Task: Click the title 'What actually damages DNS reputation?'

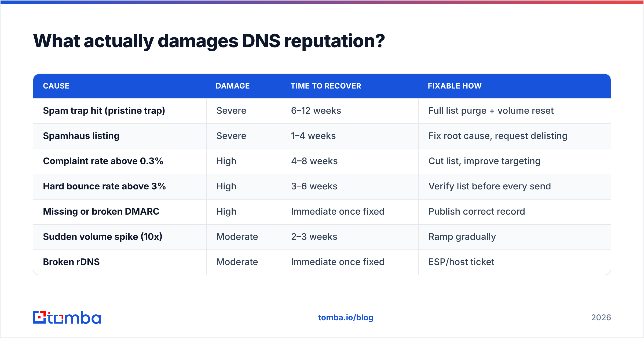Action: coord(209,41)
